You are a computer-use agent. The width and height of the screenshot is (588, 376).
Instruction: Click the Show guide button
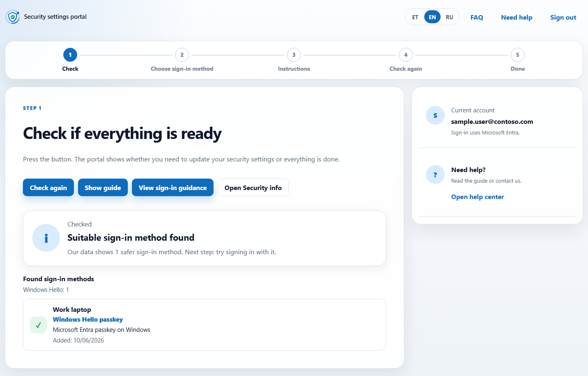click(103, 188)
